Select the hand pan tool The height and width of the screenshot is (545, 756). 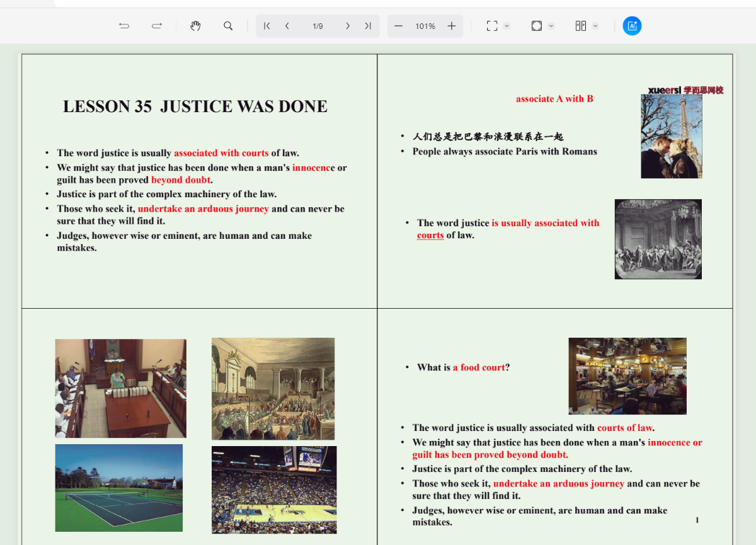coord(195,26)
